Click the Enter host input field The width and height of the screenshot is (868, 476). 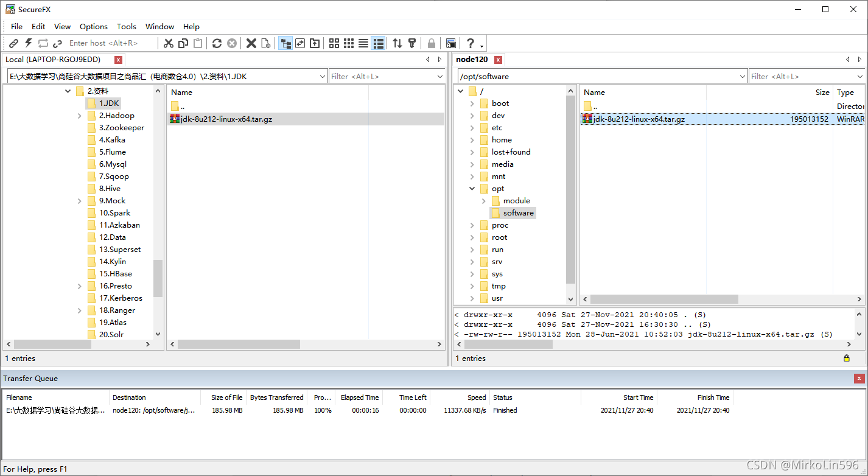pyautogui.click(x=111, y=43)
